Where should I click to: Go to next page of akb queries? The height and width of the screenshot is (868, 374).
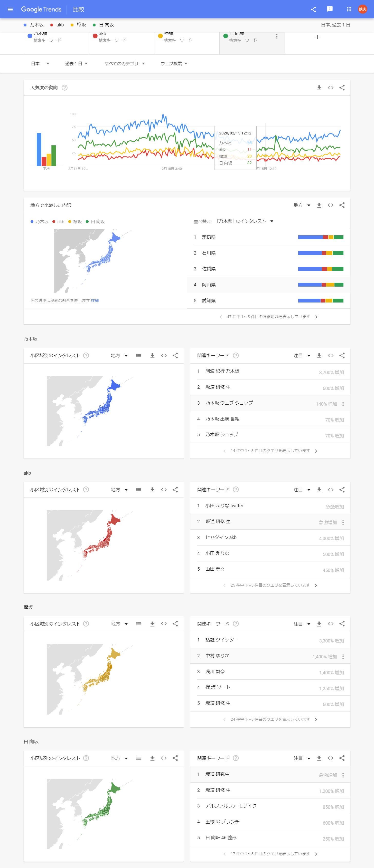316,585
